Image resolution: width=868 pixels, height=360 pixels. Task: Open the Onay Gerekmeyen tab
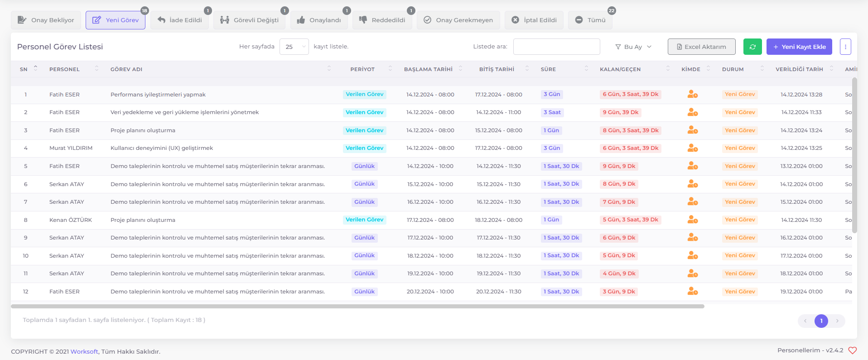tap(458, 20)
